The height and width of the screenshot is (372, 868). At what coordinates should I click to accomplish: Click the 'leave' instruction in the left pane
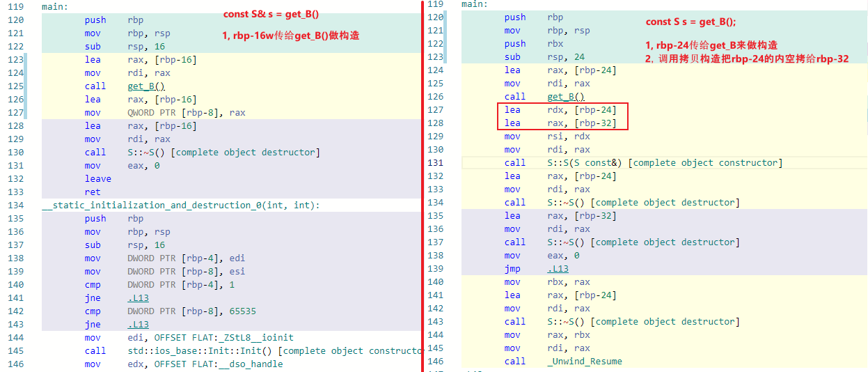click(97, 179)
